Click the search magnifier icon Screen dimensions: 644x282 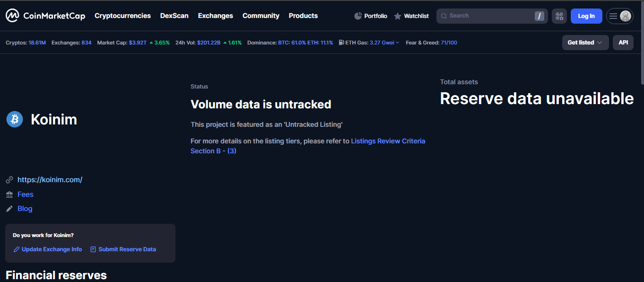tap(444, 16)
